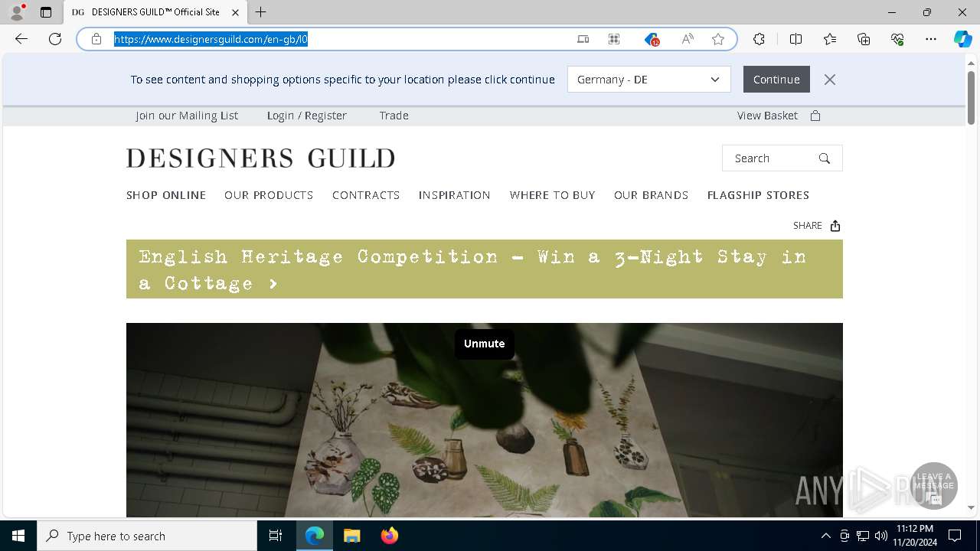Expand the Germany - DE country dropdown
This screenshot has height=551, width=980.
coord(649,80)
